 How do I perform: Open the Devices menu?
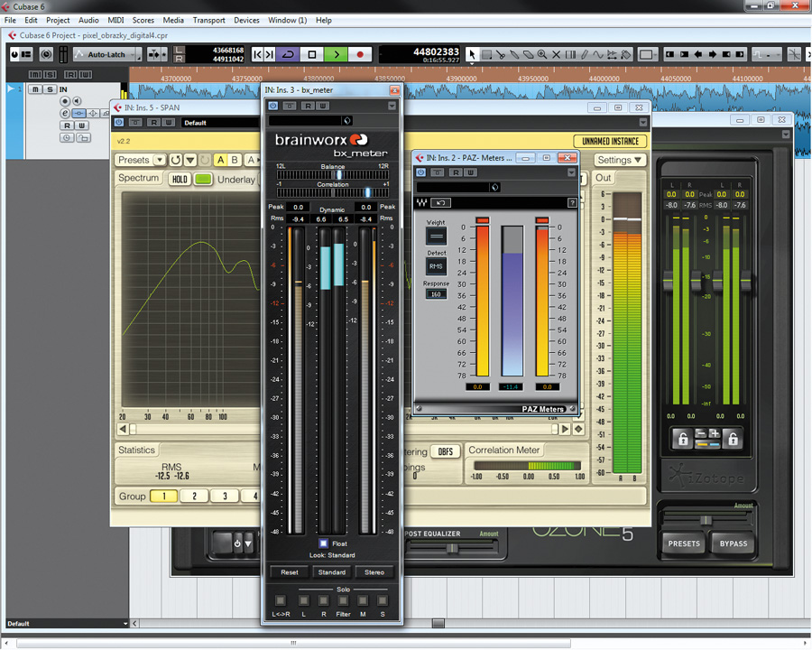pyautogui.click(x=246, y=20)
